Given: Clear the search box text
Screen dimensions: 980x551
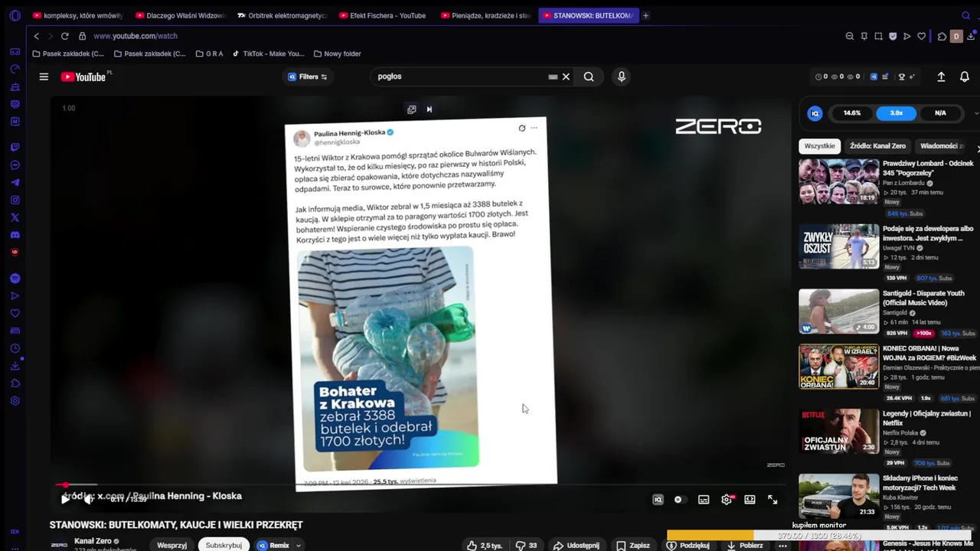Looking at the screenshot, I should [567, 77].
